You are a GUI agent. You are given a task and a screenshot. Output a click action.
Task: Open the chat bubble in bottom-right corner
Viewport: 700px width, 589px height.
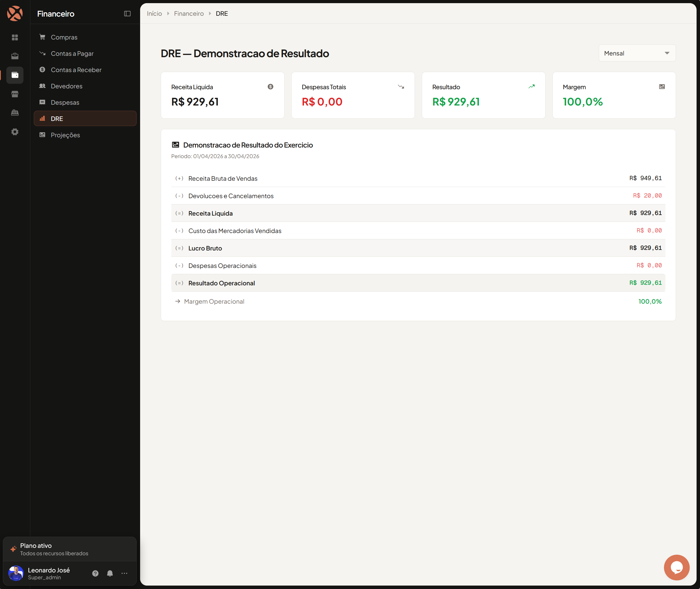(x=677, y=567)
